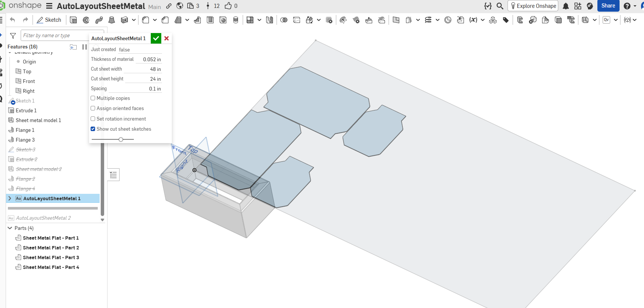The height and width of the screenshot is (308, 644).
Task: Open the dropdown arrow beside the Fillet tool
Action: (155, 20)
